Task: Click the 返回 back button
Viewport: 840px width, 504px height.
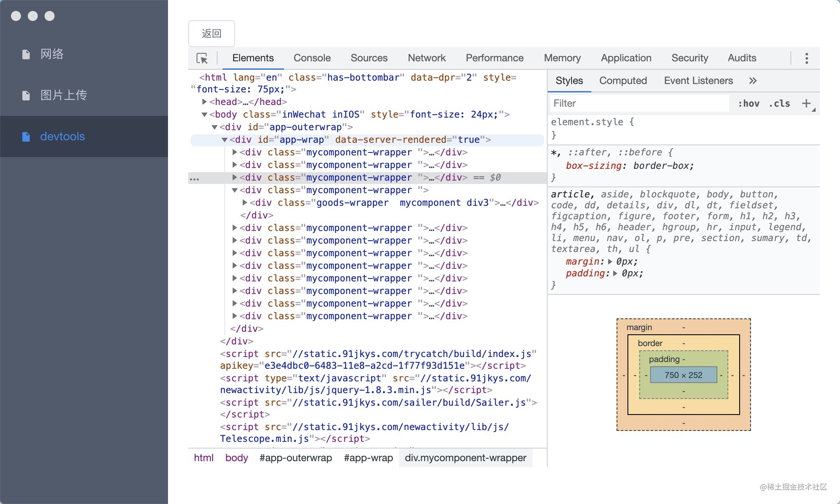Action: click(x=212, y=34)
